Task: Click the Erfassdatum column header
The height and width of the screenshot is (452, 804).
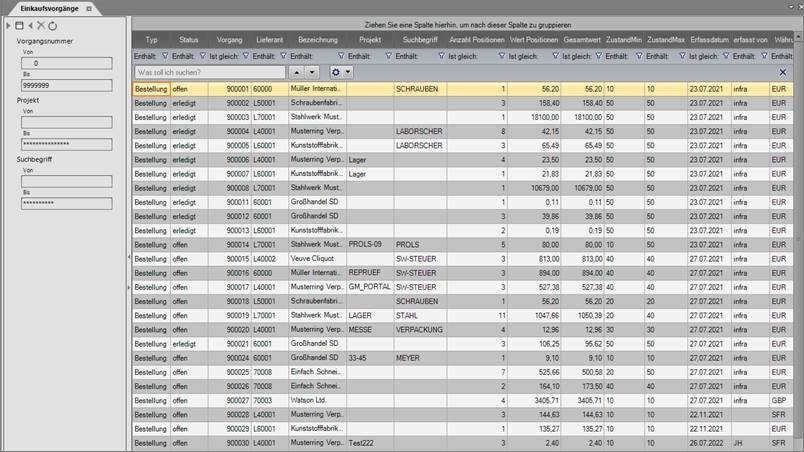Action: click(708, 39)
